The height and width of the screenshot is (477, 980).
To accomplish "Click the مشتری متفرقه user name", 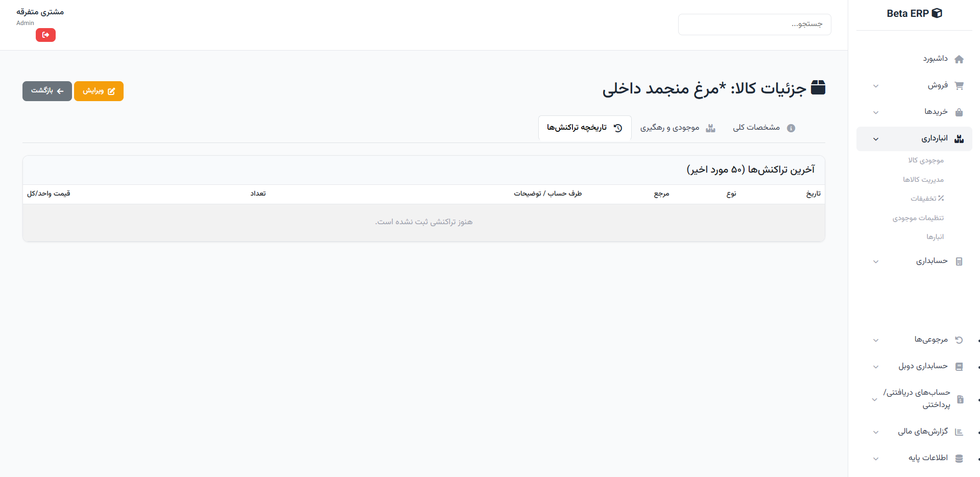I will tap(40, 12).
